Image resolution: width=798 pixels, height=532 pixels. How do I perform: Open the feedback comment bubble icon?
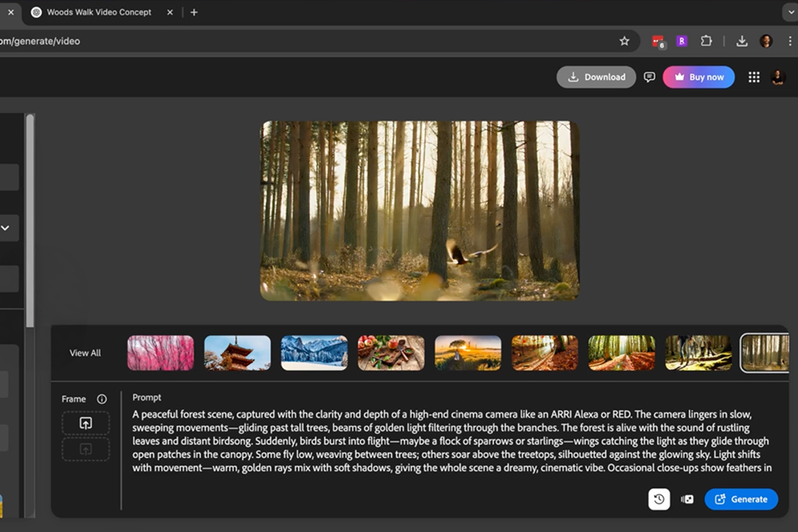pos(649,77)
